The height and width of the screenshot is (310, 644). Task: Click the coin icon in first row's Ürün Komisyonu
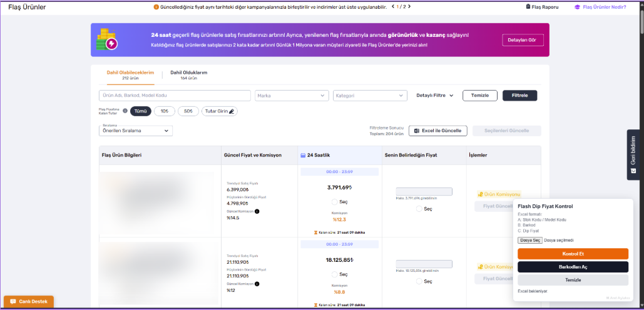point(481,194)
